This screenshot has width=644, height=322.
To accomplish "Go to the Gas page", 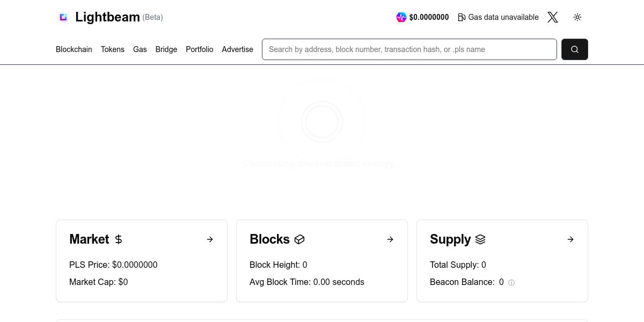I will click(140, 49).
